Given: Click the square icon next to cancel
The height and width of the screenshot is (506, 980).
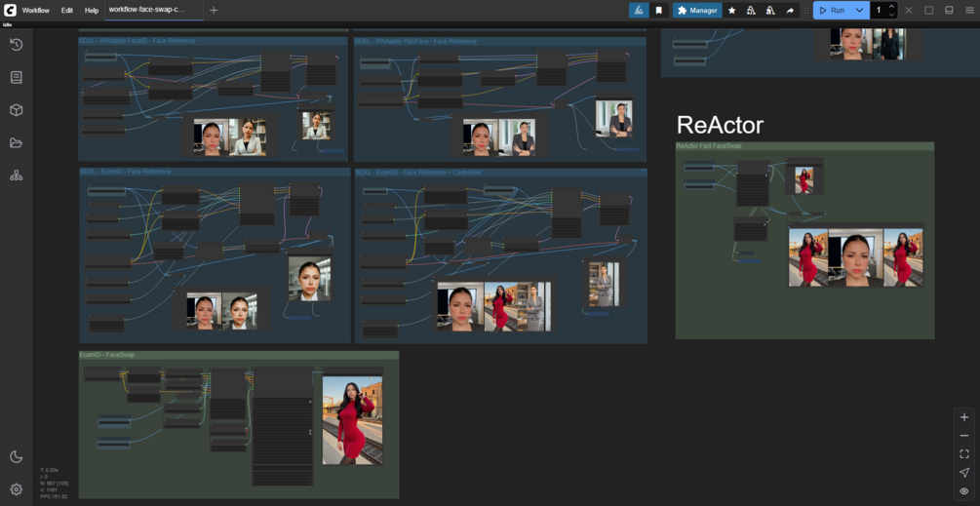Looking at the screenshot, I should click(928, 10).
